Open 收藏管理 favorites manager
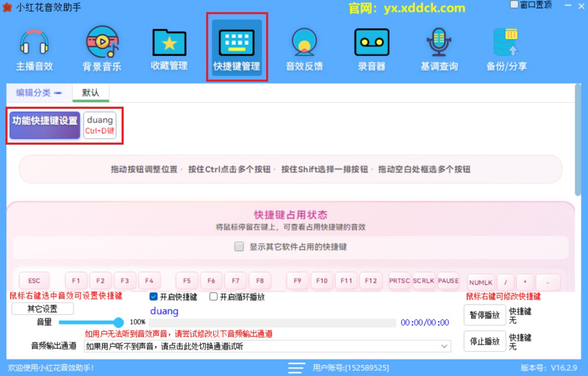This screenshot has height=376, width=588. pyautogui.click(x=169, y=47)
